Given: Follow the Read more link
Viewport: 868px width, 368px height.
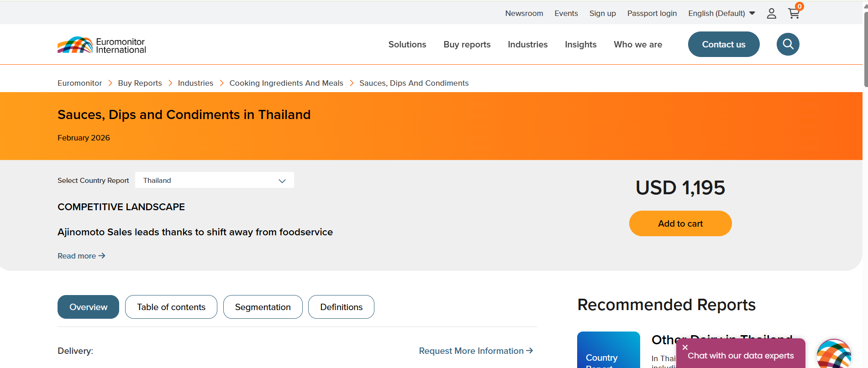Looking at the screenshot, I should pos(81,256).
